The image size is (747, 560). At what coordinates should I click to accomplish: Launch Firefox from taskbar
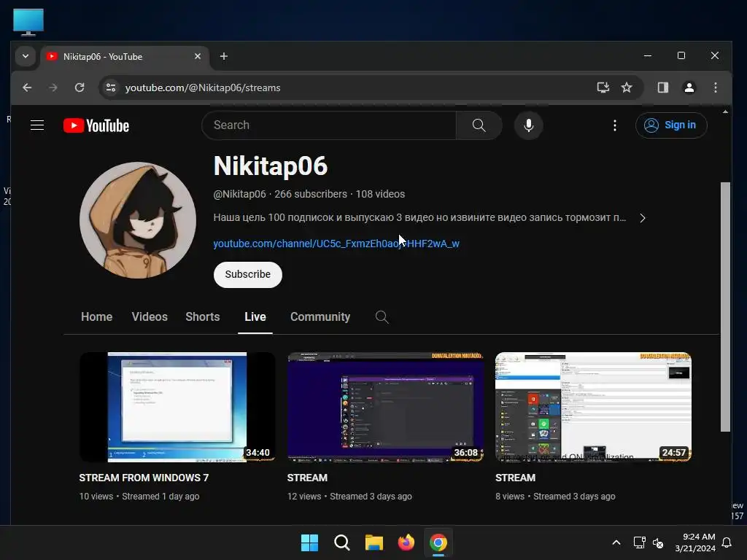pyautogui.click(x=406, y=542)
